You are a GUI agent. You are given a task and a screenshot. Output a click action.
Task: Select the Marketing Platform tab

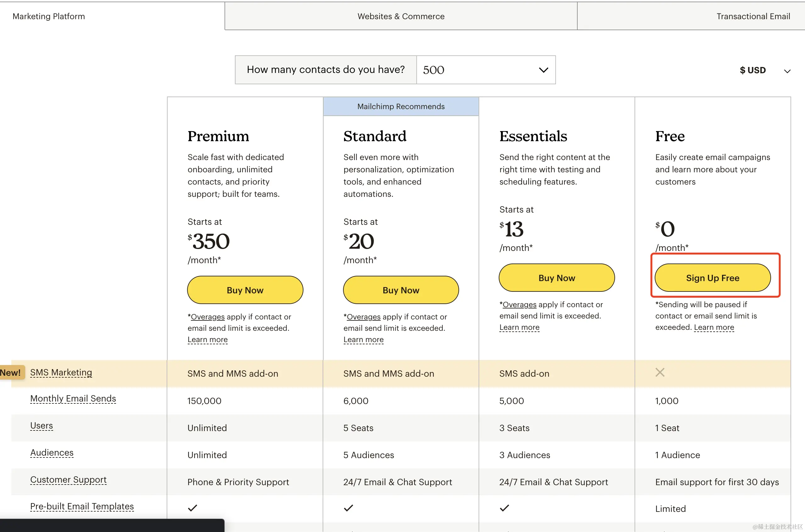49,16
